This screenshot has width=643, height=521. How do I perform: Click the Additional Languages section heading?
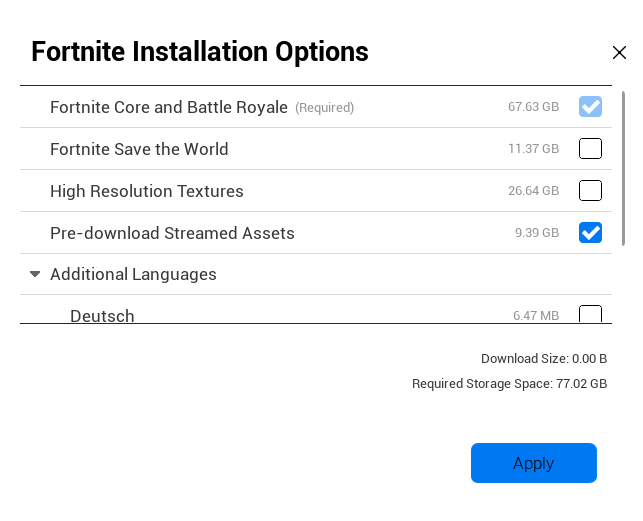click(133, 274)
